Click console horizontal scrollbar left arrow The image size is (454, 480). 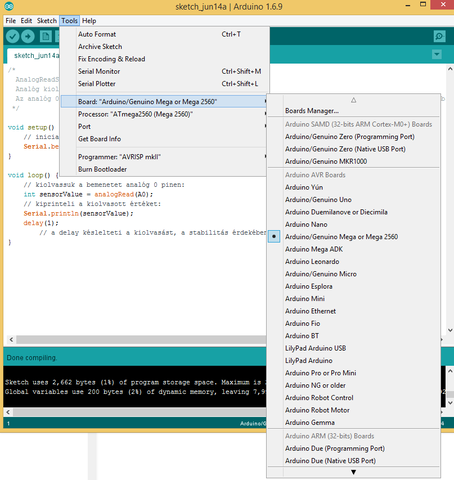(8, 412)
